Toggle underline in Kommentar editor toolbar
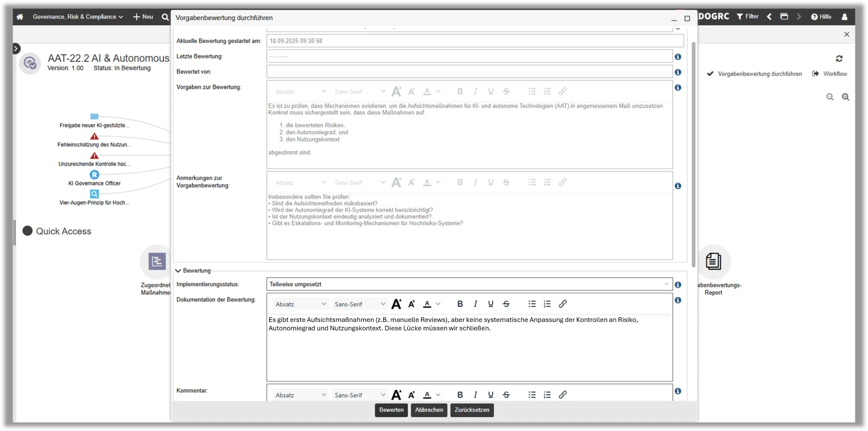 [490, 395]
